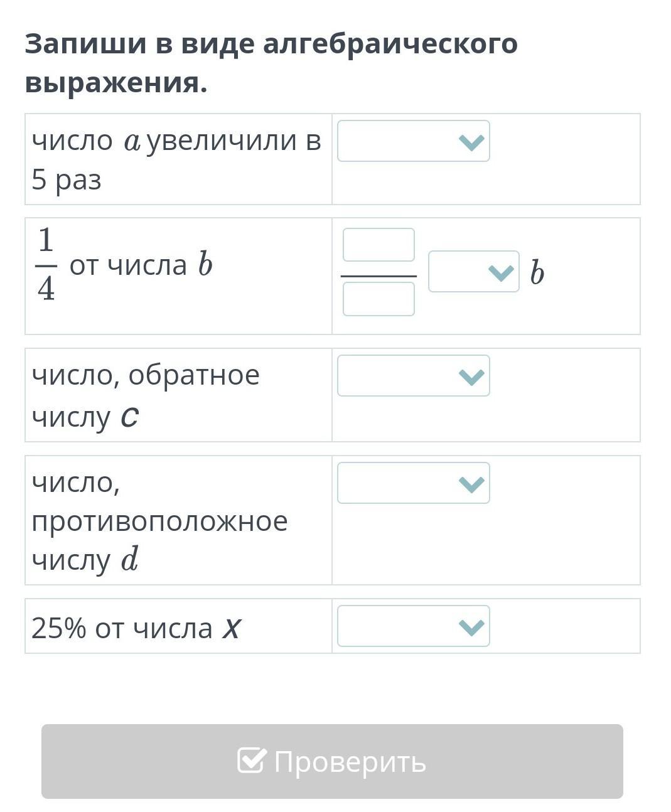Screen dimensions: 671x812
Task: Click the checkmark icon on Проверить button
Action: [x=252, y=761]
